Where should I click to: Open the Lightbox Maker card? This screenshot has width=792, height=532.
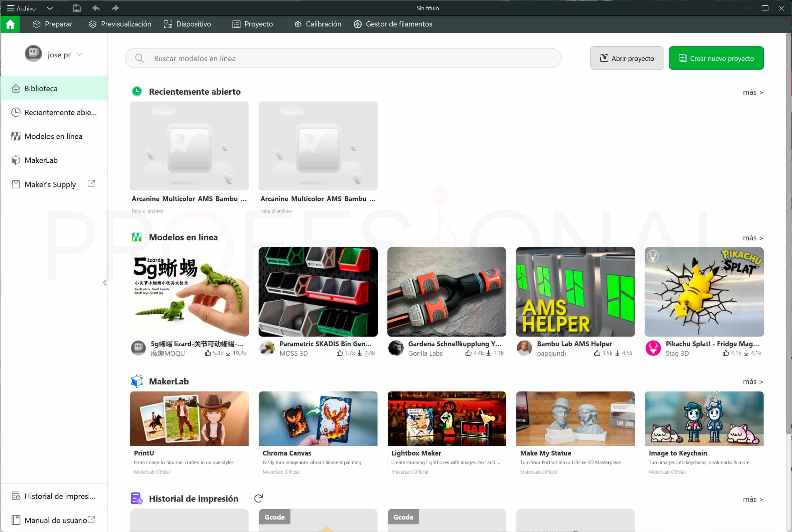click(447, 434)
